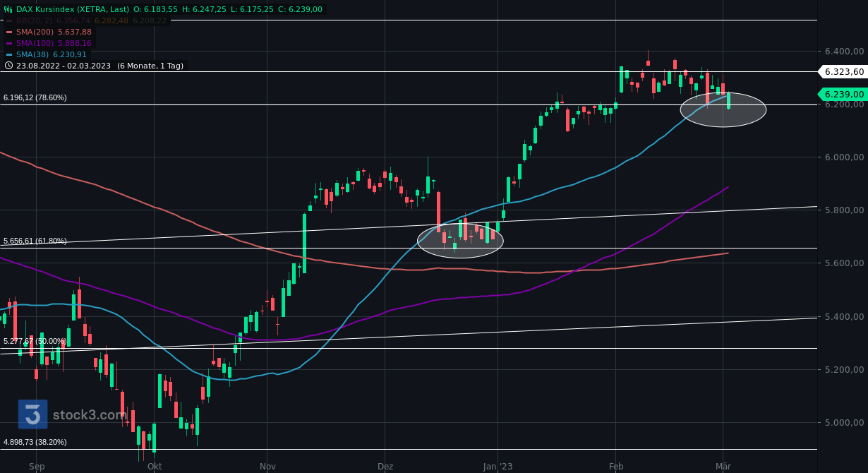
Task: Select the 78.60% Fibonacci level label
Action: coord(34,97)
